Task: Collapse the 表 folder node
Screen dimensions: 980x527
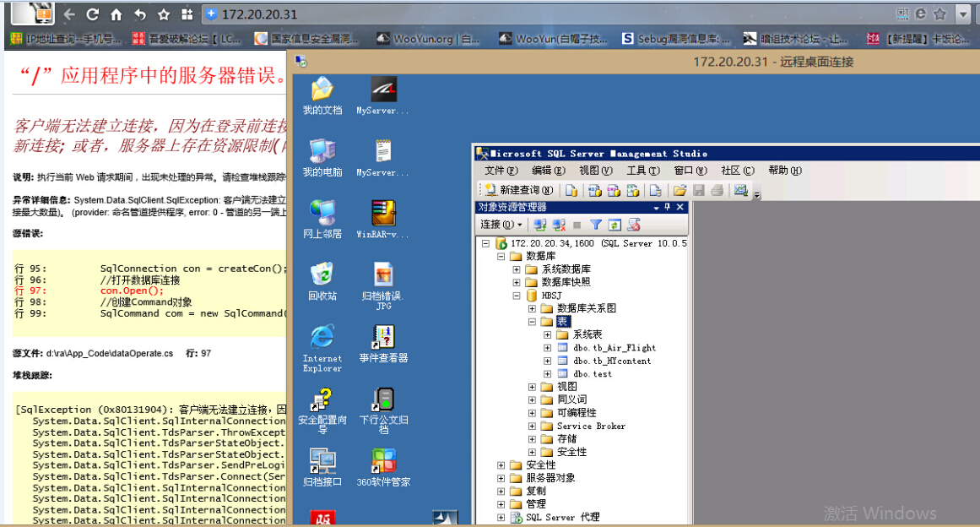Action: pos(532,321)
